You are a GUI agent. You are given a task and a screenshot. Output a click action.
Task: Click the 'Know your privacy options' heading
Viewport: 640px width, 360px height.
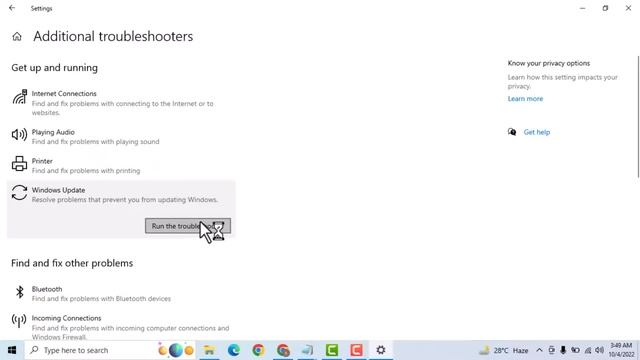point(549,63)
